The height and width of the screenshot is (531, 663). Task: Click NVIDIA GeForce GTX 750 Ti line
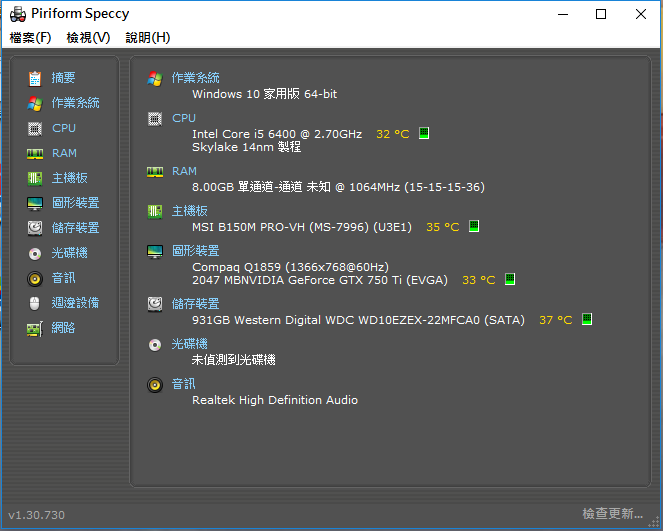[320, 280]
